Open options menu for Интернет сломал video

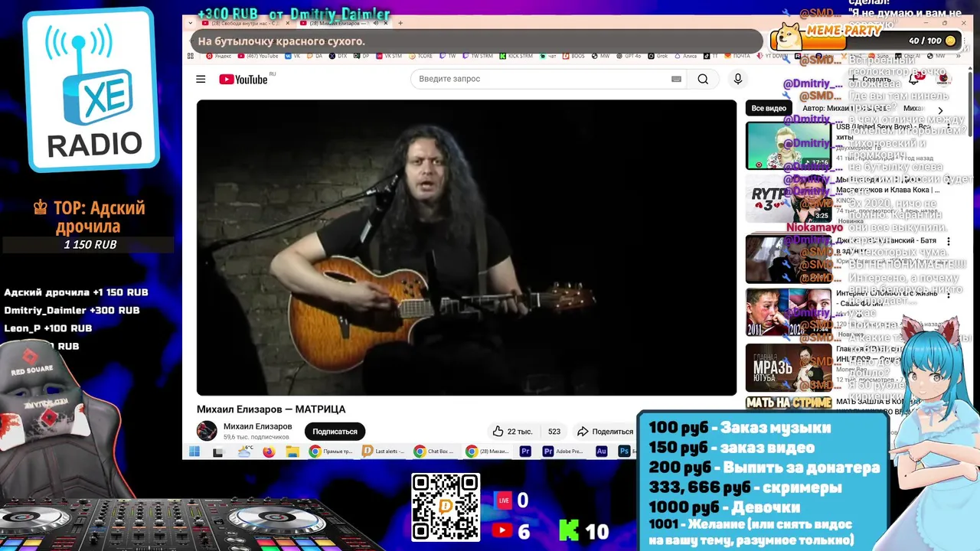coord(949,294)
